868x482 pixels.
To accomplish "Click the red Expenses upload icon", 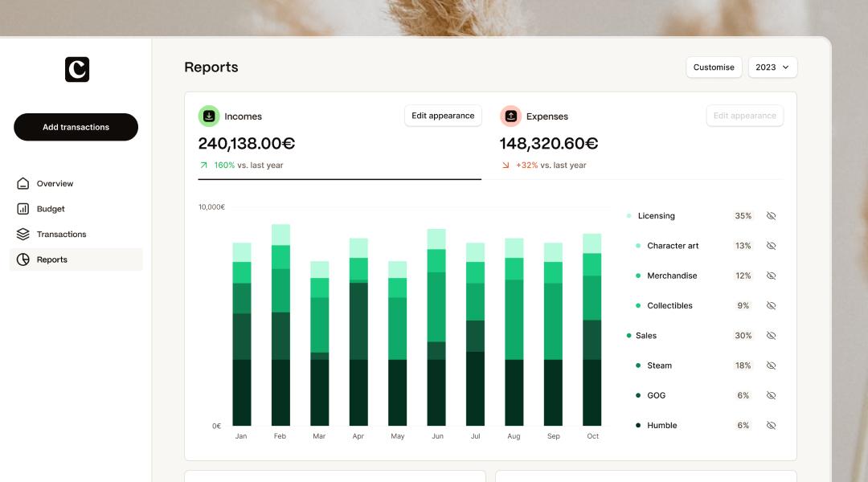I will tap(510, 116).
